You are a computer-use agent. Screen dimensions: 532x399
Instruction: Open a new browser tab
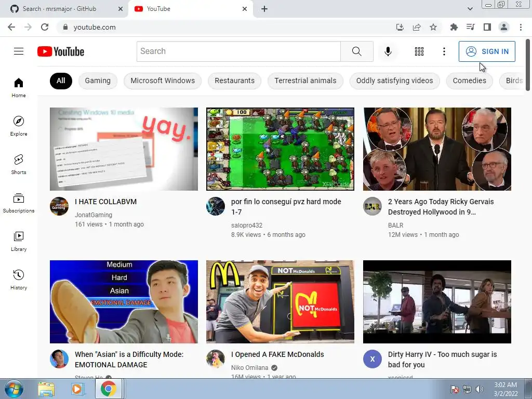coord(264,9)
